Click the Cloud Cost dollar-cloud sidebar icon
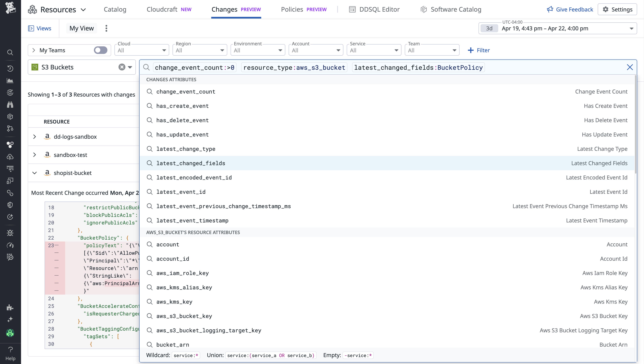Viewport: 644px width, 364px height. 10,157
